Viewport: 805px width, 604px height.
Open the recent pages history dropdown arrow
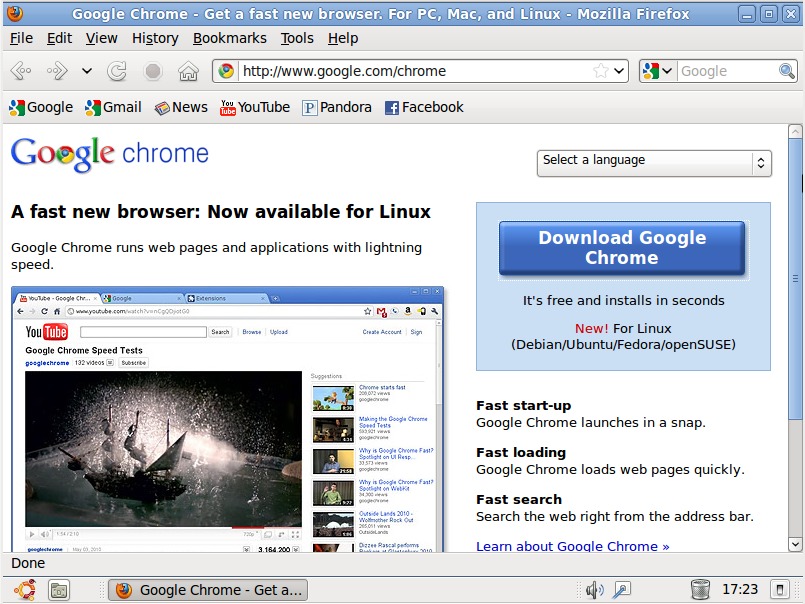tap(87, 71)
